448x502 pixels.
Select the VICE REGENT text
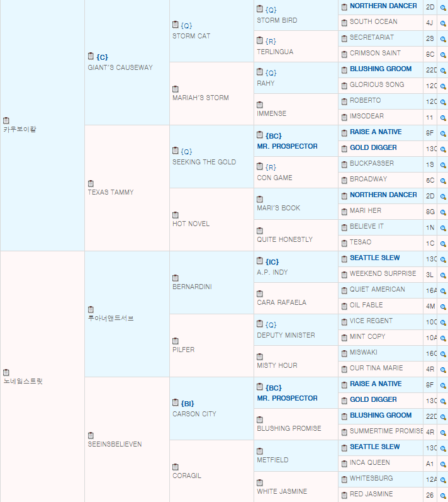click(371, 321)
